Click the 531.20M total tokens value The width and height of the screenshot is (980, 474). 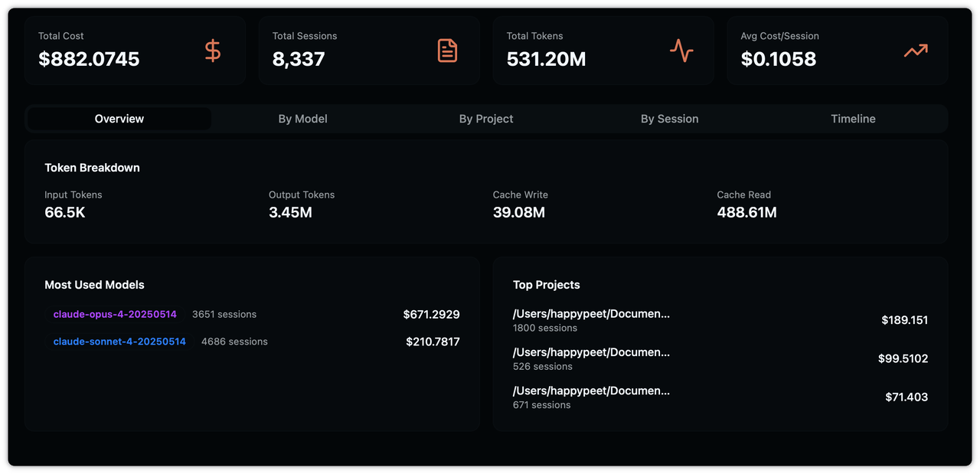[546, 59]
